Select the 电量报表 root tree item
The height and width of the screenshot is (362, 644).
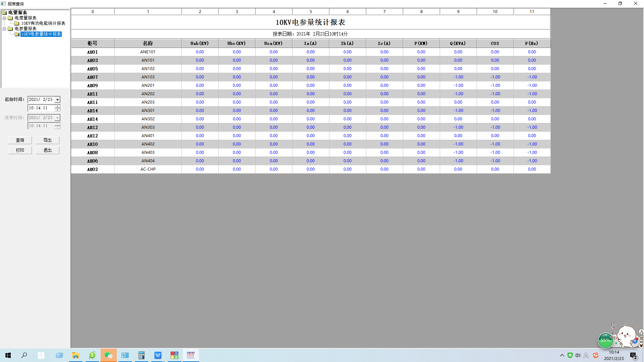(x=18, y=13)
